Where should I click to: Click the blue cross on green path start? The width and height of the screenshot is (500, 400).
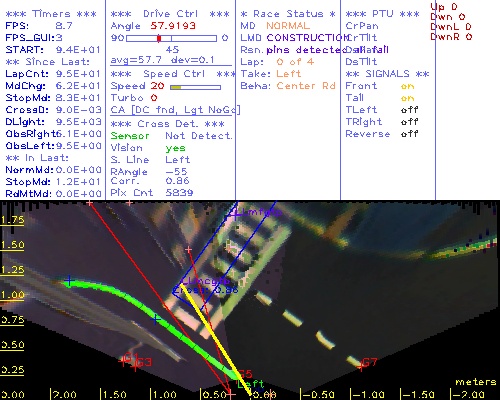(x=69, y=281)
